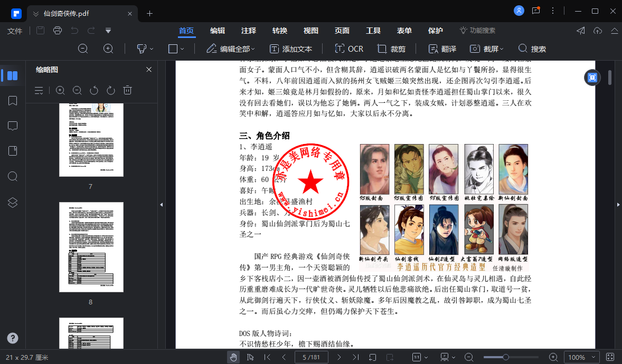Switch to the 表单 tab

pos(404,31)
